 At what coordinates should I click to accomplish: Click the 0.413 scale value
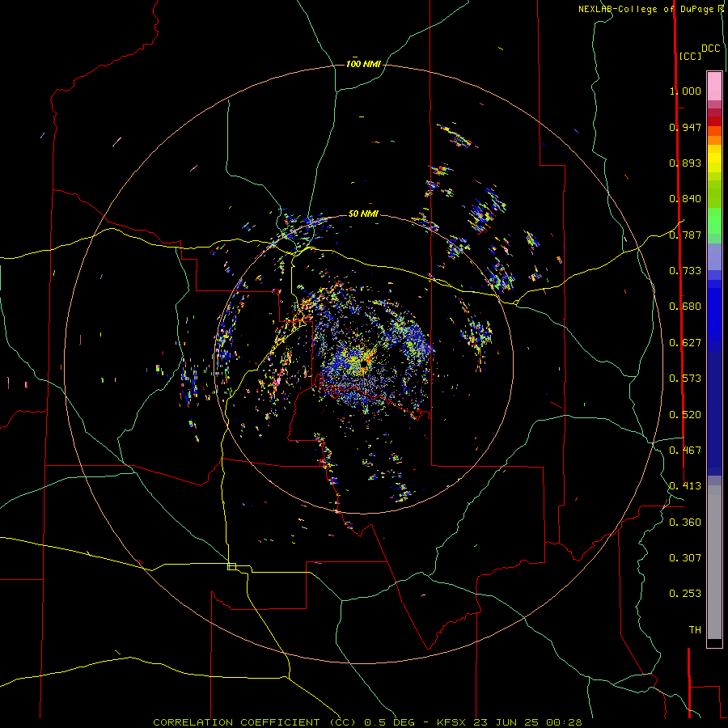click(685, 486)
